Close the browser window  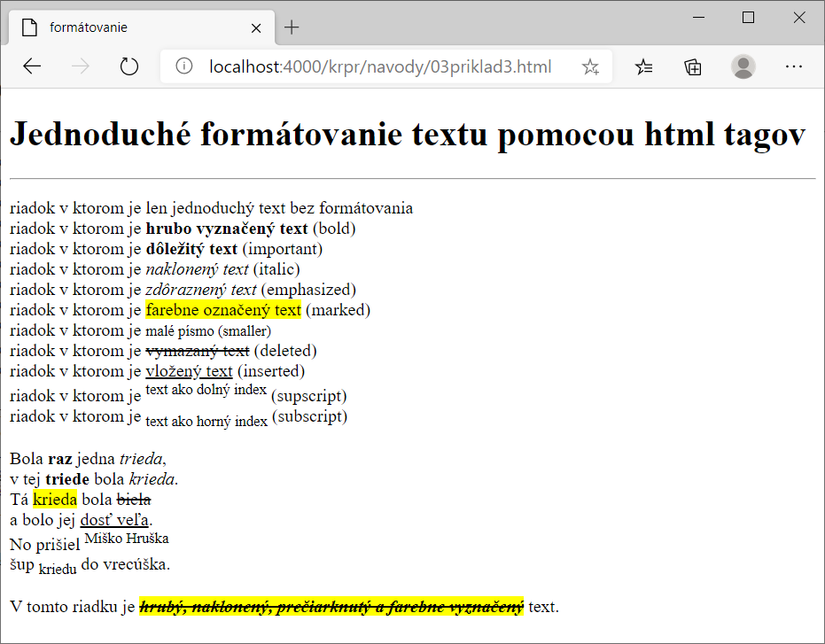tap(798, 18)
